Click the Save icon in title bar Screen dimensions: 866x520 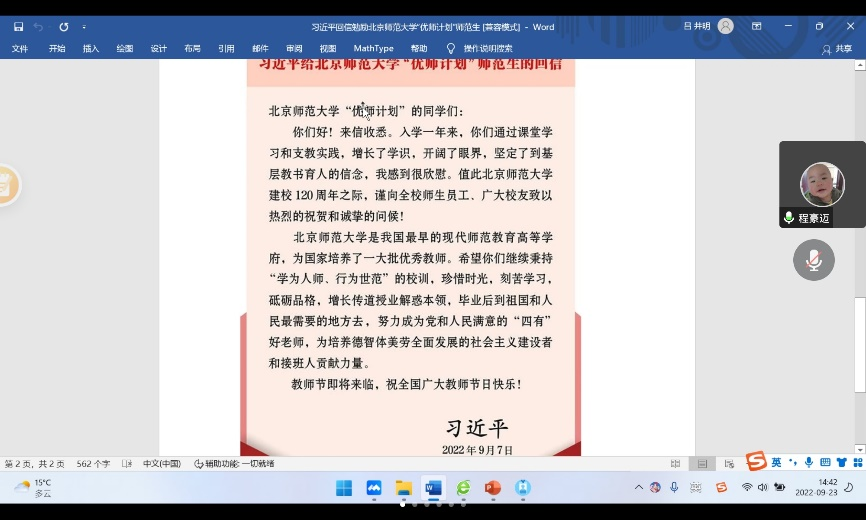18,27
